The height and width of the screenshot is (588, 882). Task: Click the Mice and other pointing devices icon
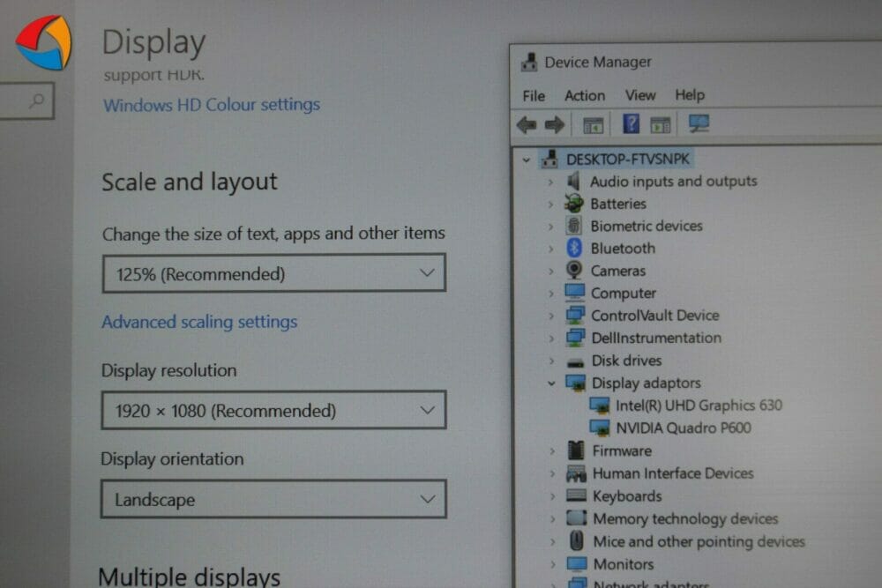pyautogui.click(x=577, y=540)
